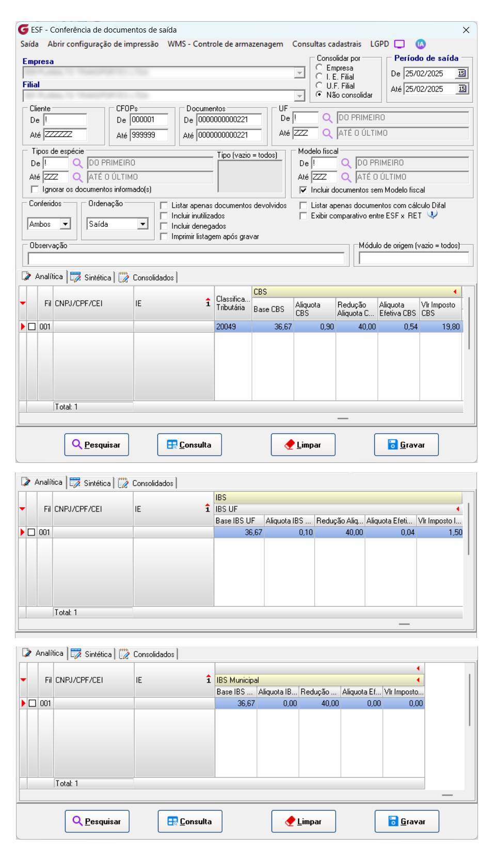
Task: Click the bottom Gravar button
Action: coord(407,822)
